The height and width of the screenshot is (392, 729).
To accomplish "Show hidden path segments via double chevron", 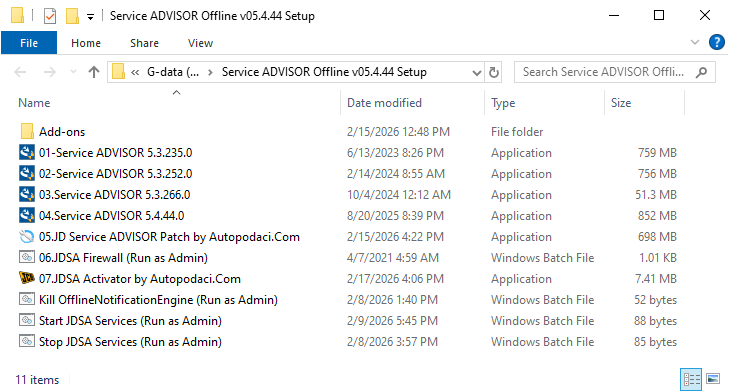I will [135, 72].
